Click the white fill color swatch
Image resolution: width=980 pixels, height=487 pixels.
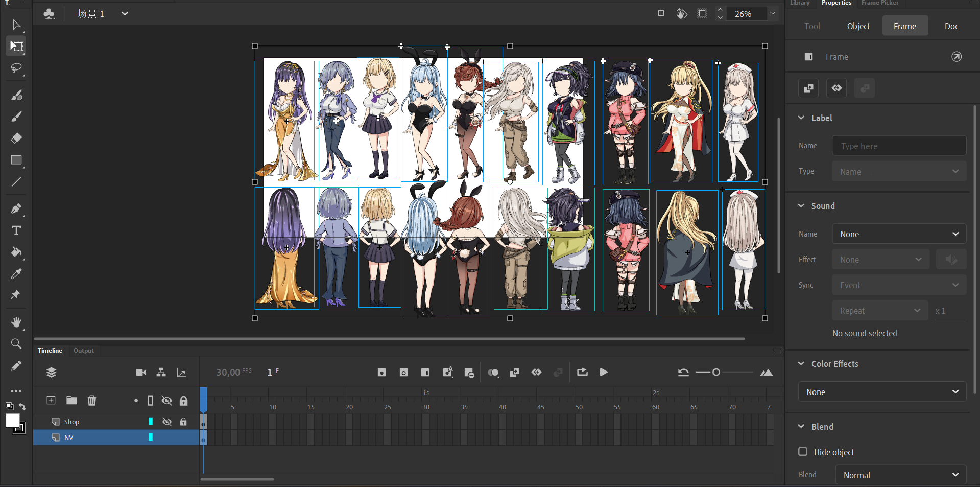coord(12,421)
